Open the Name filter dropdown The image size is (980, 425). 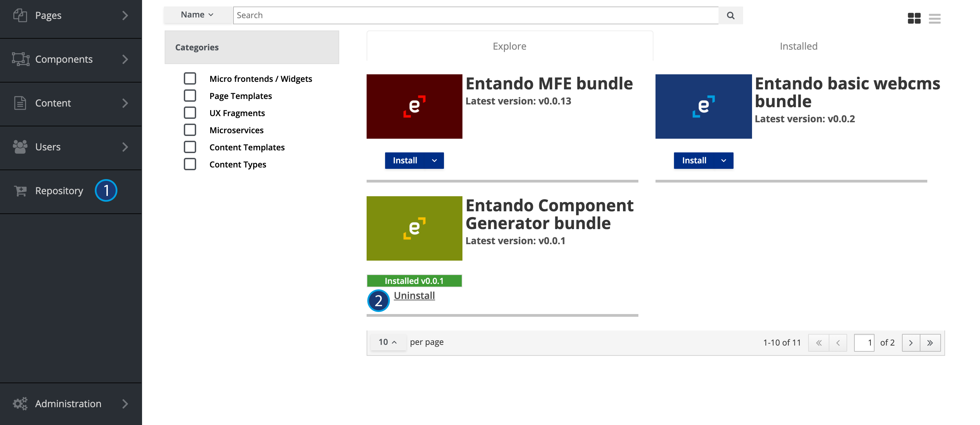pos(198,15)
